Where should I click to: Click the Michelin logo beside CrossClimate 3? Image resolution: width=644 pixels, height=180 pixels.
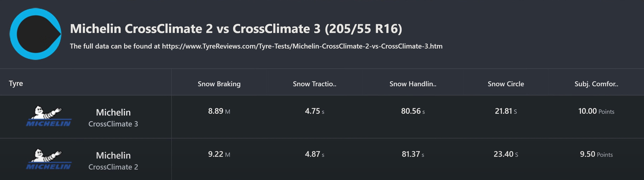[x=49, y=116]
